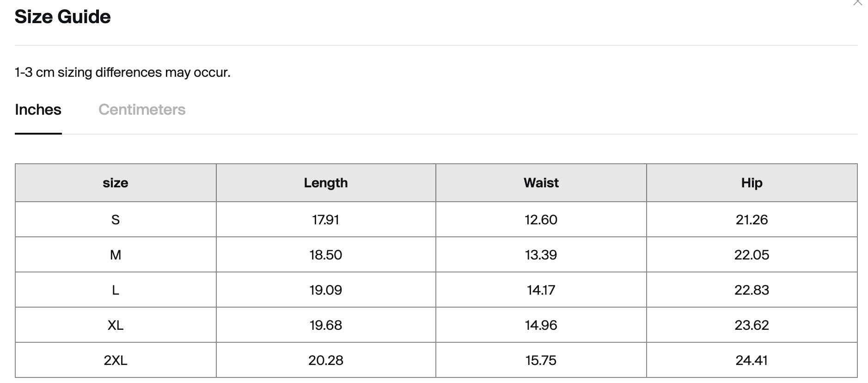
Task: Switch to the Centimeters tab
Action: [x=142, y=110]
